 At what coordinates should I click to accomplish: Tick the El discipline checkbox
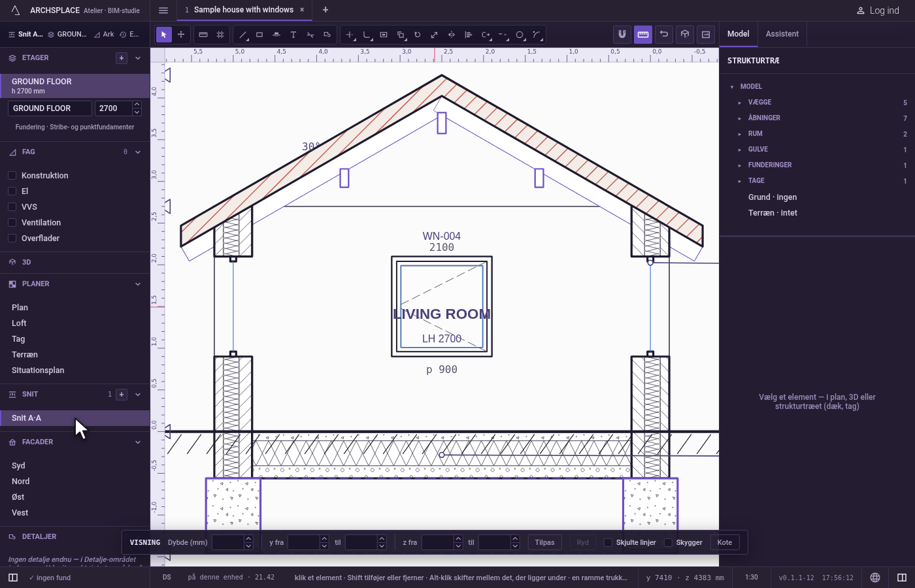click(12, 191)
